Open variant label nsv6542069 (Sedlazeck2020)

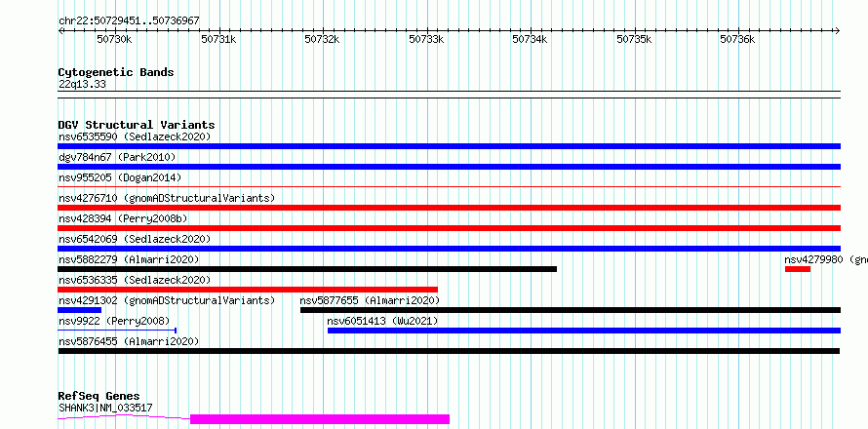click(x=135, y=239)
